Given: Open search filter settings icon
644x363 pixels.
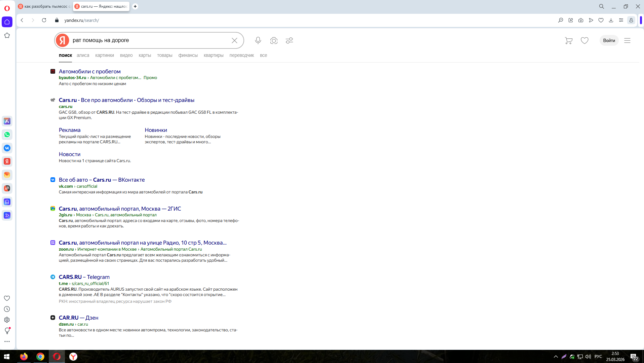Looking at the screenshot, I should click(x=289, y=40).
